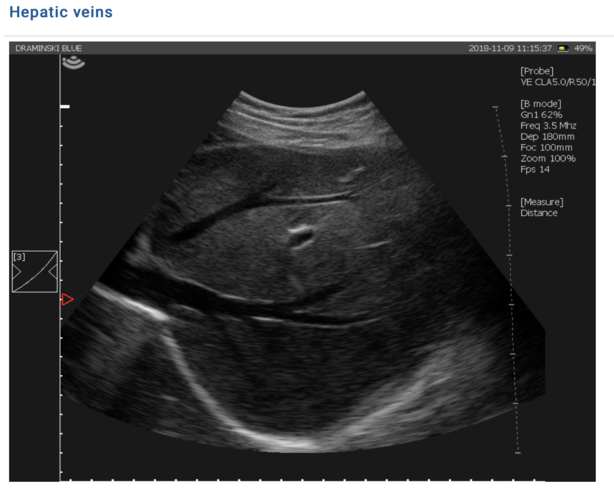Click the dashed TGC curve line
Image resolution: width=614 pixels, height=500 pixels.
[x=507, y=280]
